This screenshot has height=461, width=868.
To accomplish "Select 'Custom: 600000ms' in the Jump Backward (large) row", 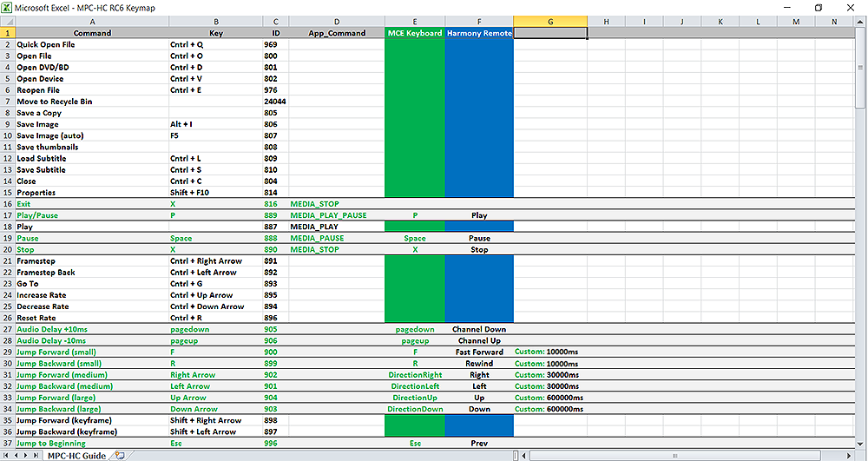I will [x=550, y=409].
